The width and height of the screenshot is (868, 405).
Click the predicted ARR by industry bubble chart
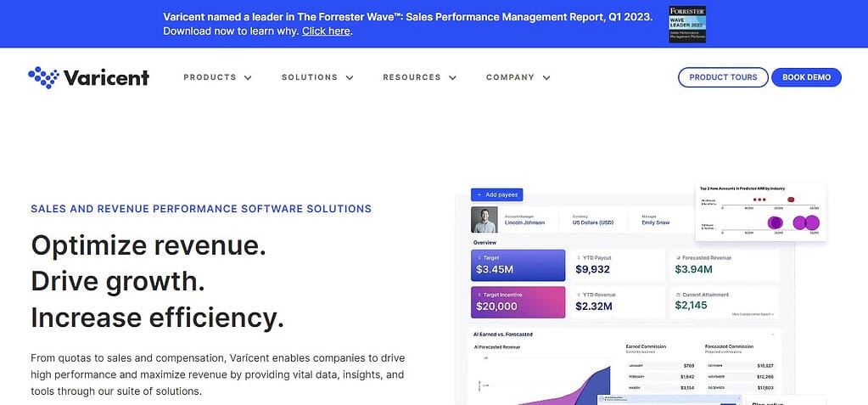pyautogui.click(x=760, y=212)
